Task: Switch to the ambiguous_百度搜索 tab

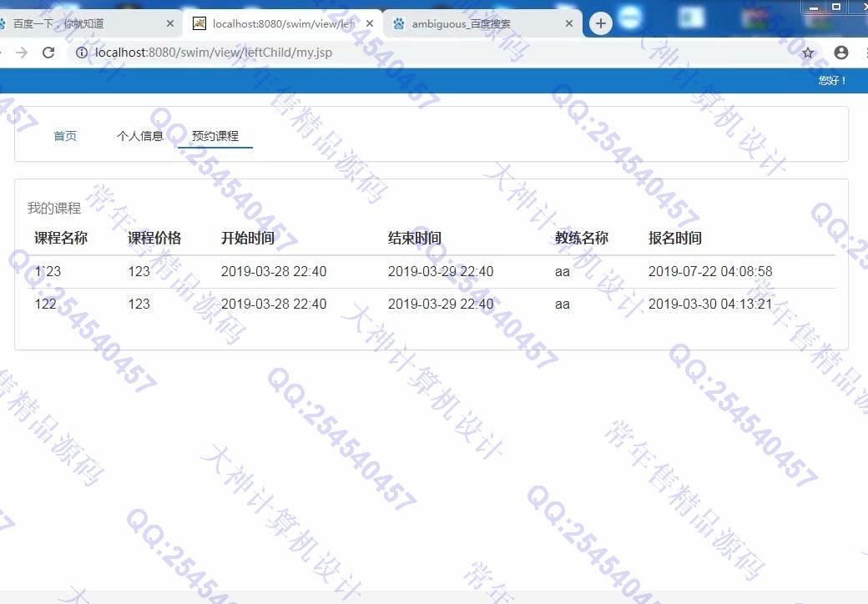Action: 482,23
